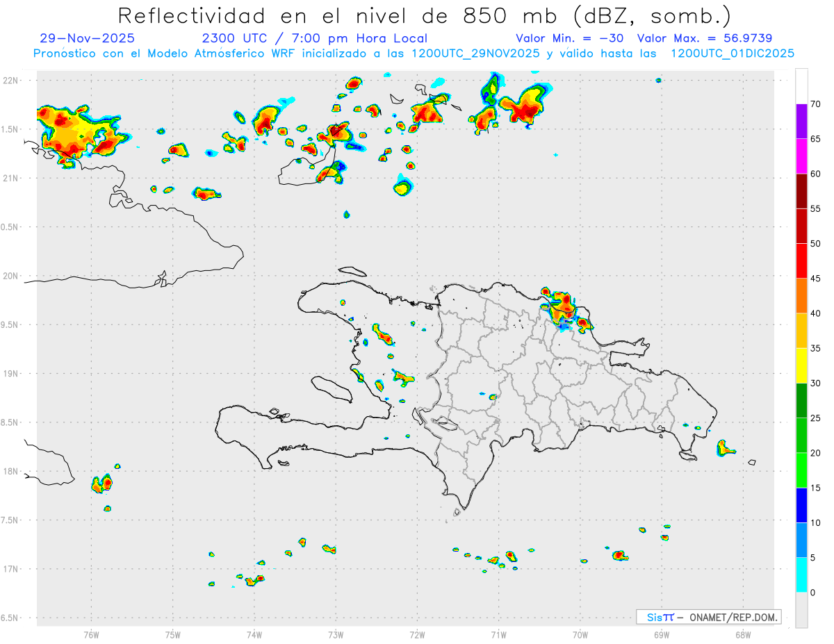
Task: Click the '0' color scale label
Action: [813, 593]
